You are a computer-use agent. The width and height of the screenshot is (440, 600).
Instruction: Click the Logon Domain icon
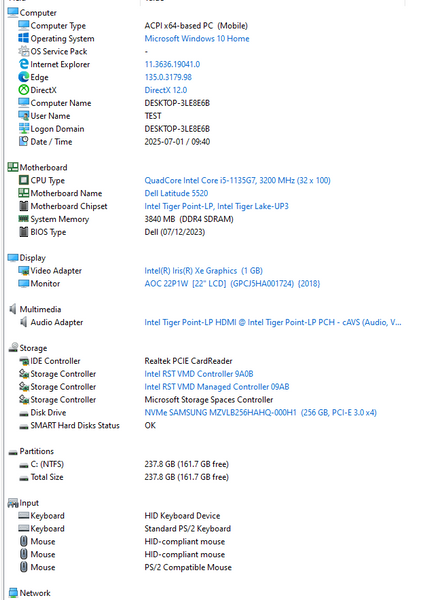(x=23, y=129)
